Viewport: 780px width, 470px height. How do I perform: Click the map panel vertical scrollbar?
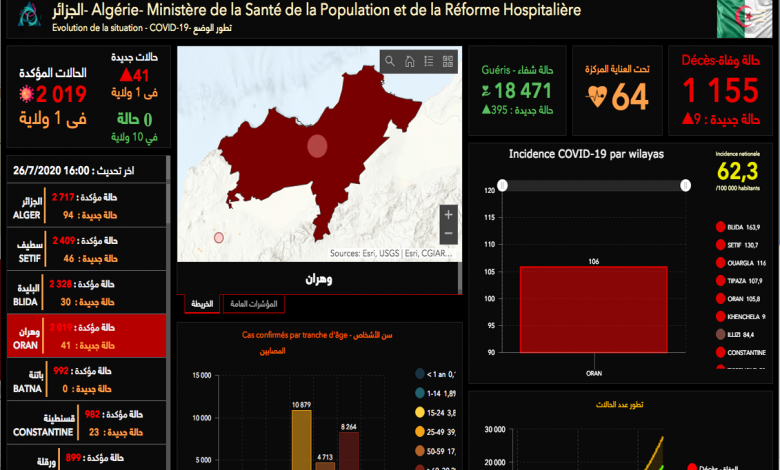pos(460,278)
